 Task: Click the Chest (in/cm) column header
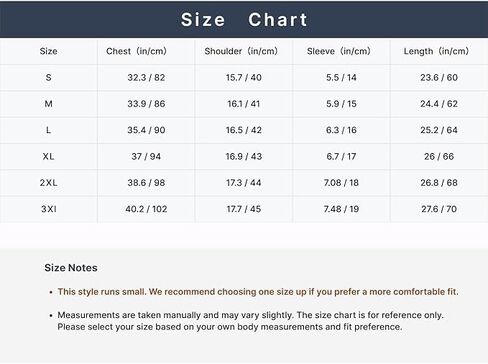point(136,51)
